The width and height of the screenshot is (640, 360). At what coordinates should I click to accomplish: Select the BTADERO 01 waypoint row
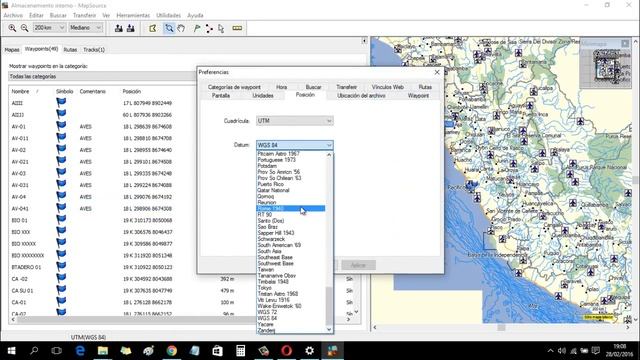(x=102, y=267)
